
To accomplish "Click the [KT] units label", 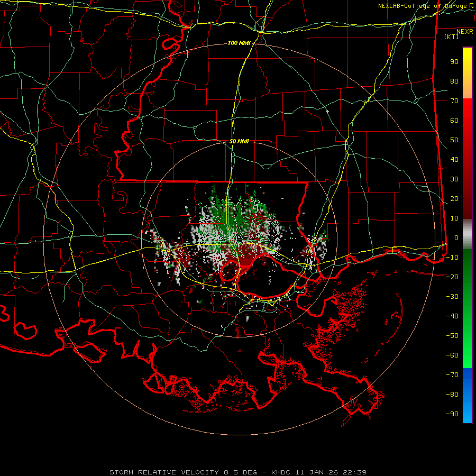I will [x=452, y=36].
